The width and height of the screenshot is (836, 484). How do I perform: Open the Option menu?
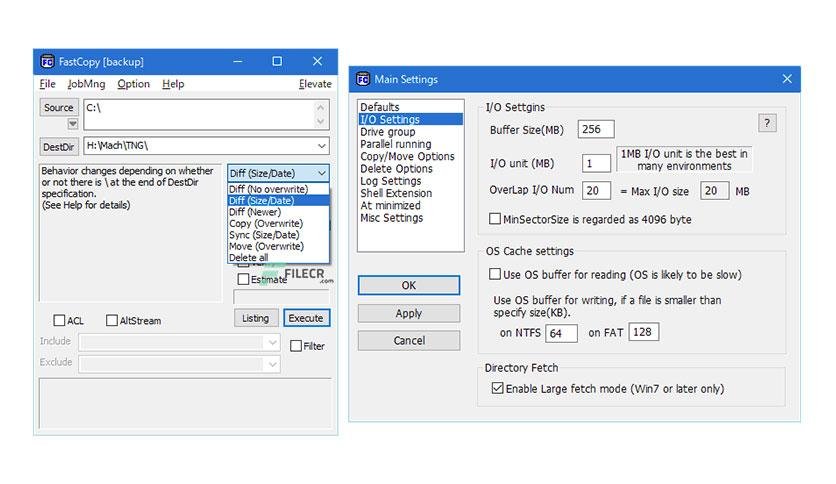coord(133,84)
